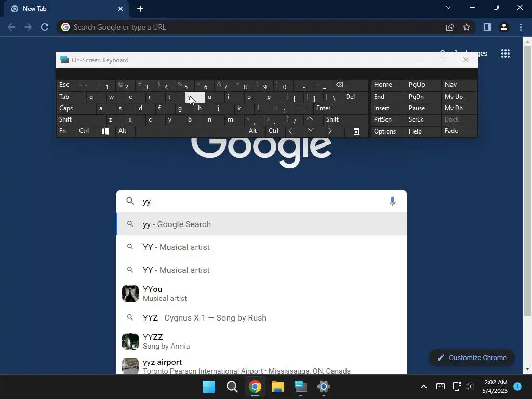Open new tab with plus button

click(140, 9)
